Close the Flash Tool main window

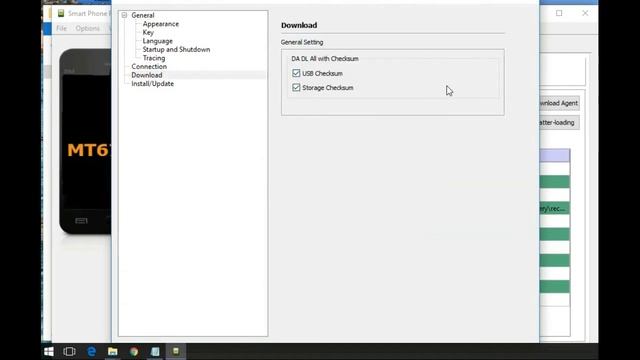click(585, 13)
